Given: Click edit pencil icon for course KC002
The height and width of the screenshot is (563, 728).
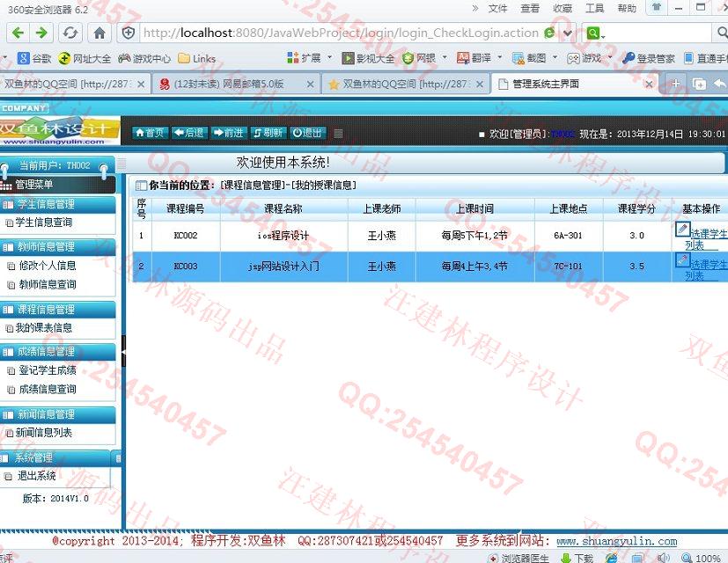Looking at the screenshot, I should (x=682, y=229).
